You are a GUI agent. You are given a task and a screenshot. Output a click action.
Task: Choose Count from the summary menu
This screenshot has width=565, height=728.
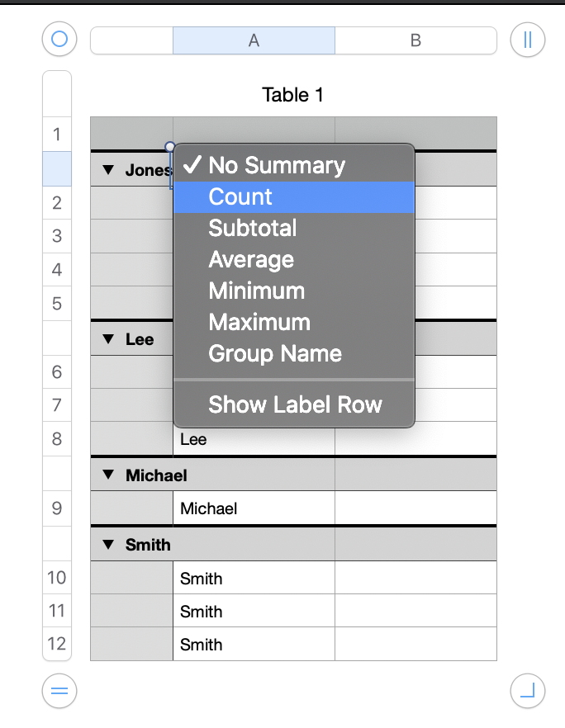click(x=240, y=196)
